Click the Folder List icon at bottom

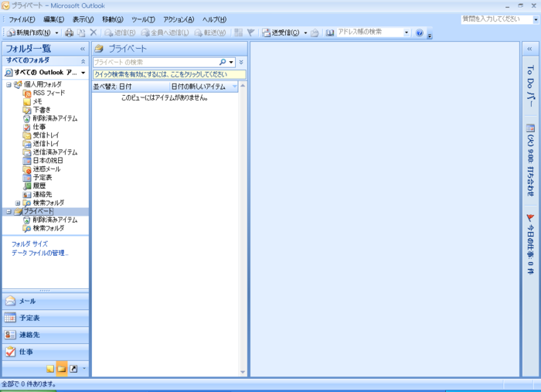(62, 369)
